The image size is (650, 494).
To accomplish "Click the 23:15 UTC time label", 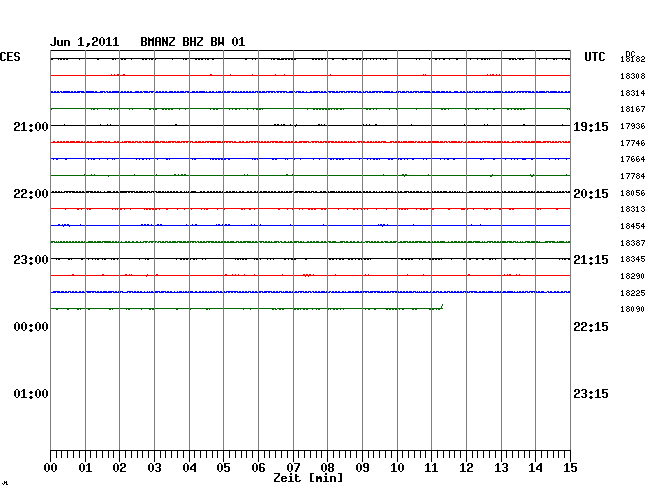I will pos(591,394).
